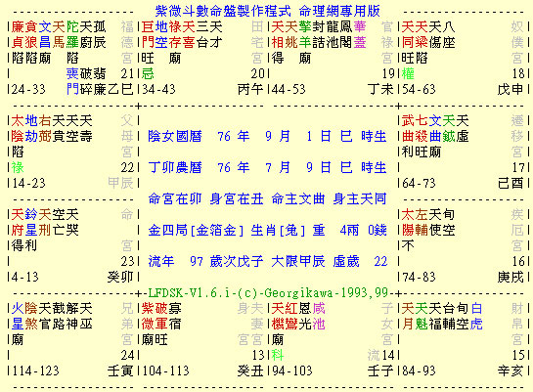Click the 庚戌 stem-branch label
This screenshot has height=392, width=533.
(x=511, y=277)
